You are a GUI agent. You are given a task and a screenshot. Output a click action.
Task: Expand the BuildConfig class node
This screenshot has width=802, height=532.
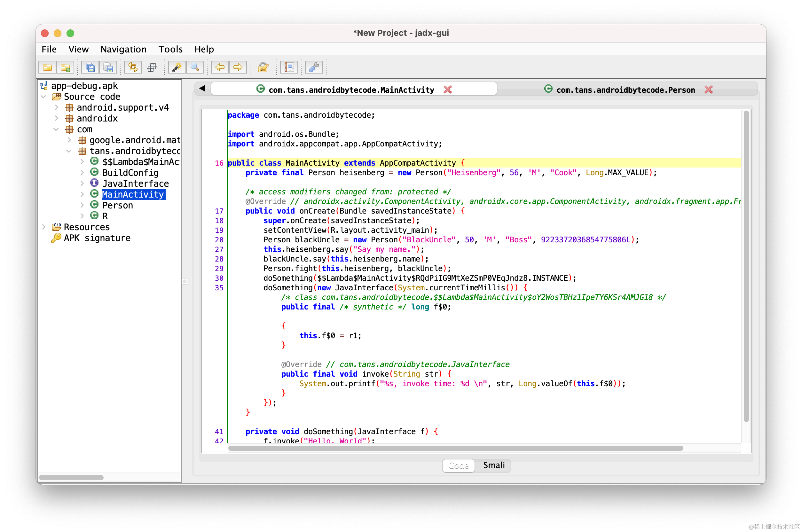pyautogui.click(x=82, y=173)
